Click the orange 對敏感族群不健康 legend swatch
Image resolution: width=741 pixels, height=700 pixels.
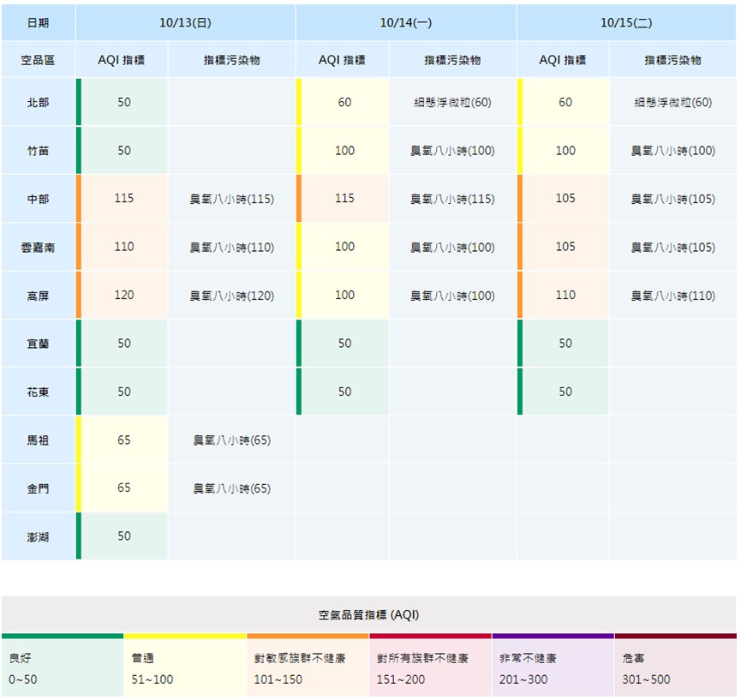(308, 667)
